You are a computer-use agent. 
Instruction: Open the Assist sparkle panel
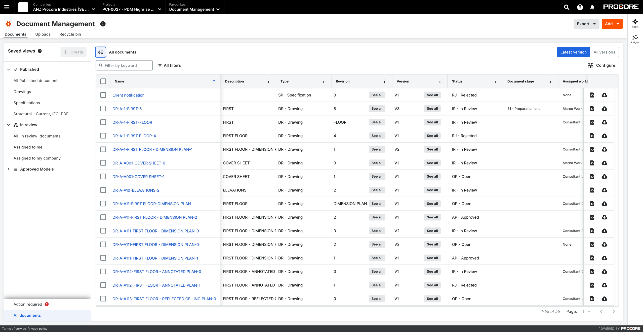tap(635, 23)
